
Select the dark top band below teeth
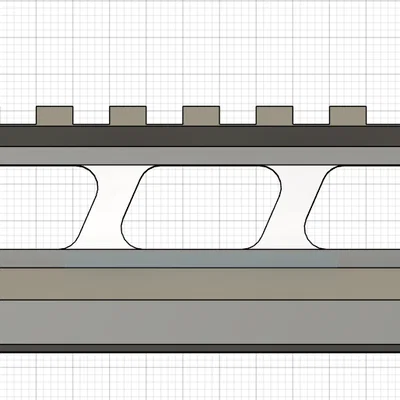[200, 136]
